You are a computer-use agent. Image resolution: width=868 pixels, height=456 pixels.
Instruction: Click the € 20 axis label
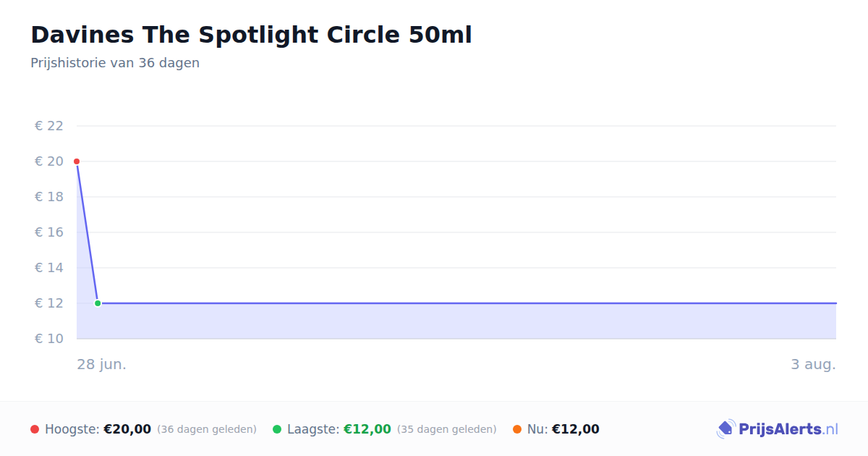coord(49,161)
